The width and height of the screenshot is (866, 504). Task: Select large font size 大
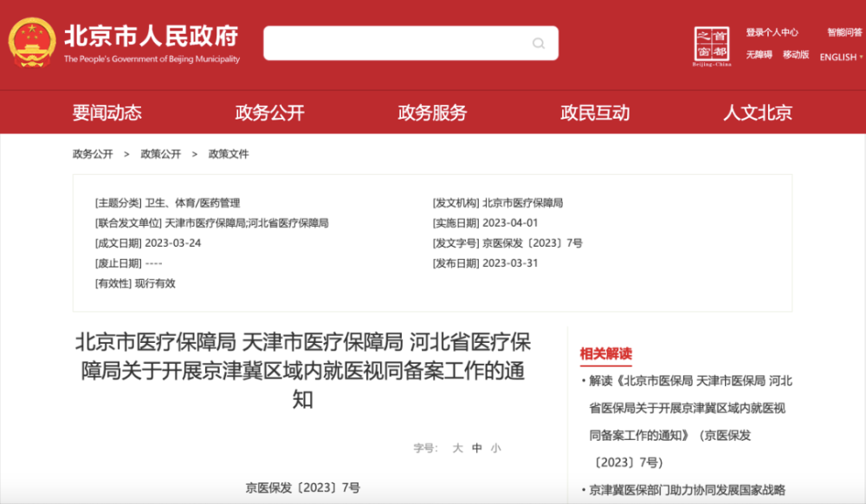pos(458,448)
